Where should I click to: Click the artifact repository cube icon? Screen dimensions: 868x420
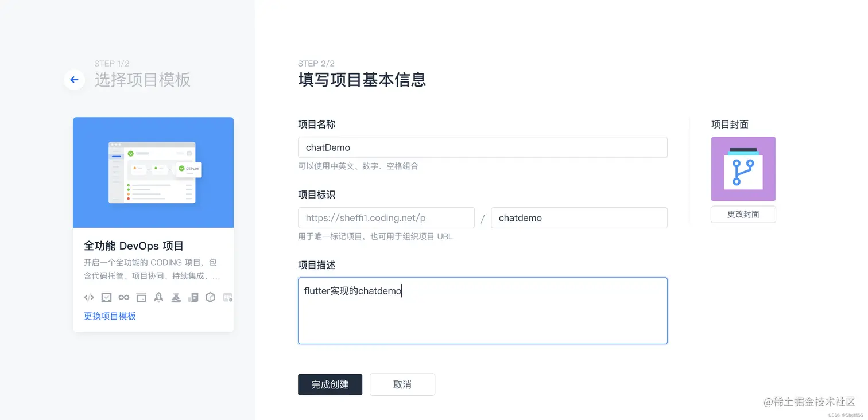(x=211, y=297)
